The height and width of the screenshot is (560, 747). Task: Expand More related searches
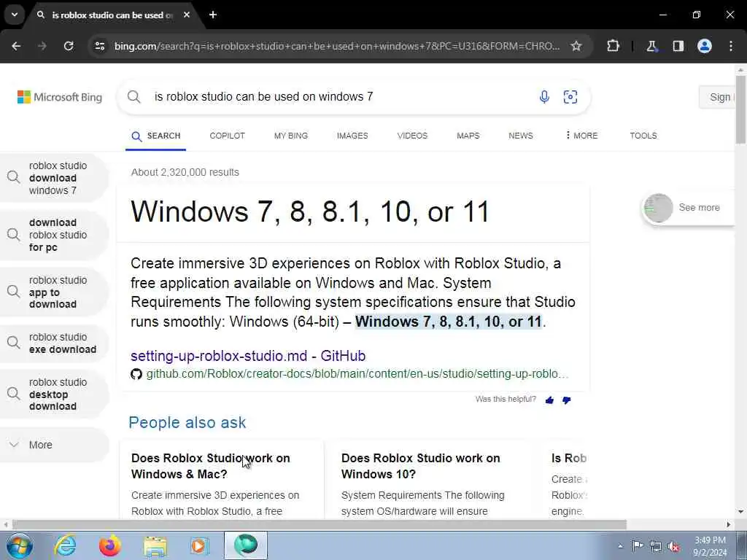[x=53, y=445]
